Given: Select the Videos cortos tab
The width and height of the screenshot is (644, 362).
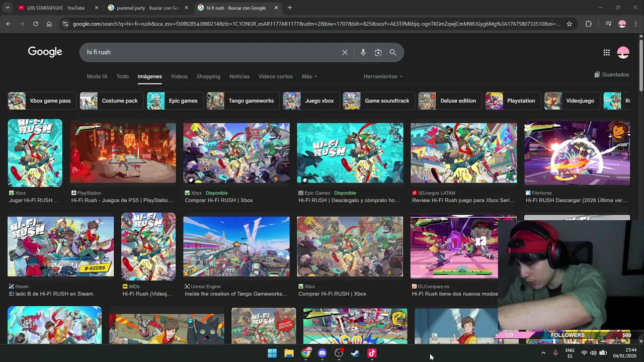Looking at the screenshot, I should pos(276,76).
